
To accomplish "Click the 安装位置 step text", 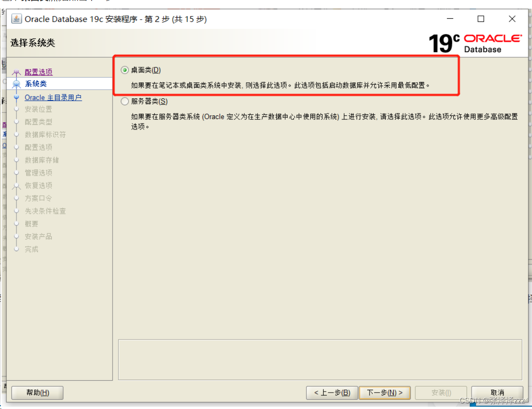I will point(38,109).
